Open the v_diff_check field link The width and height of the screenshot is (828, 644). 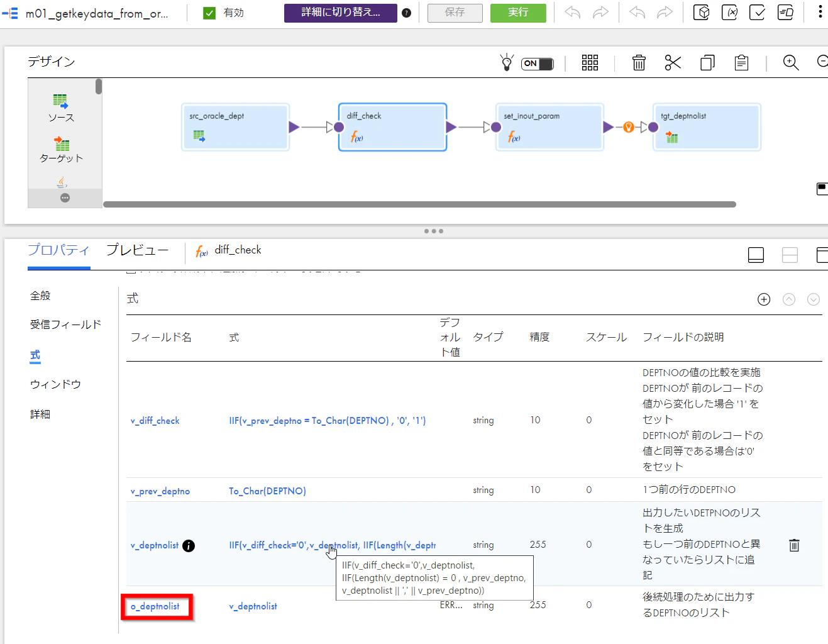[155, 421]
